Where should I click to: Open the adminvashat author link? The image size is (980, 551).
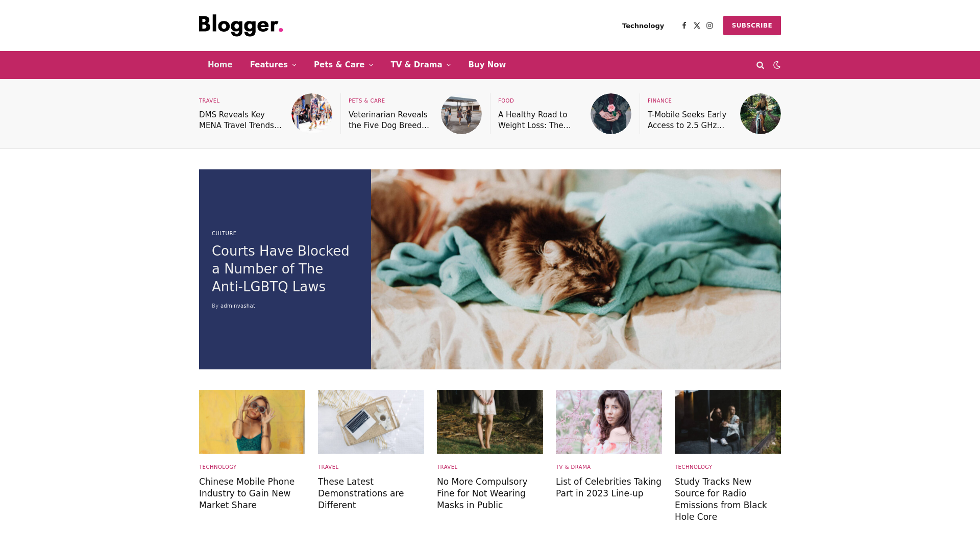click(x=238, y=306)
